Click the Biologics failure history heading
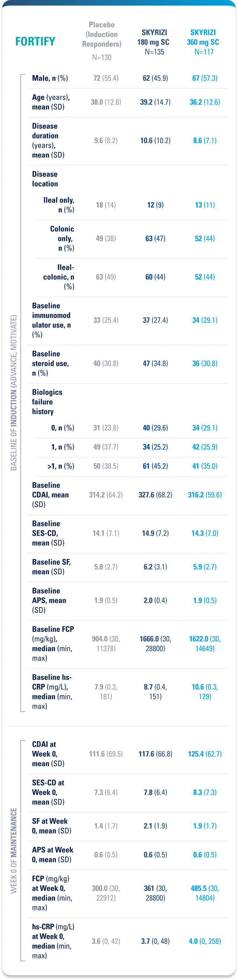The image size is (238, 980). click(x=47, y=402)
